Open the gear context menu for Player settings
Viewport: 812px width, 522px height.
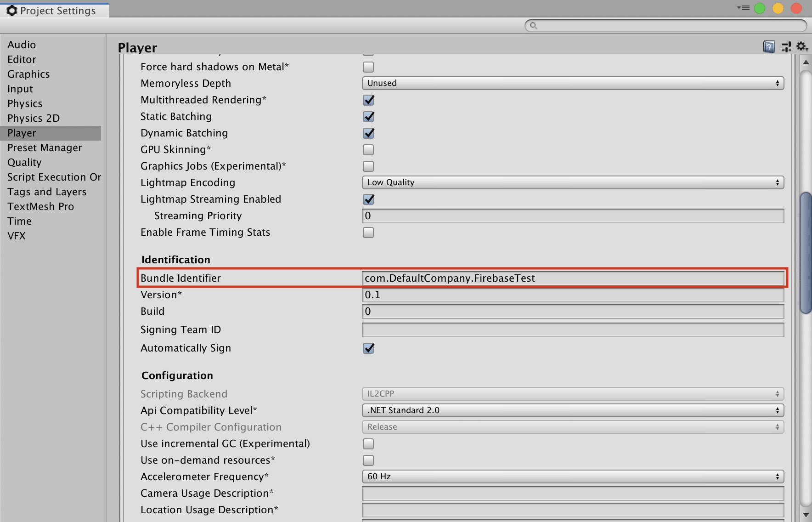pyautogui.click(x=801, y=46)
